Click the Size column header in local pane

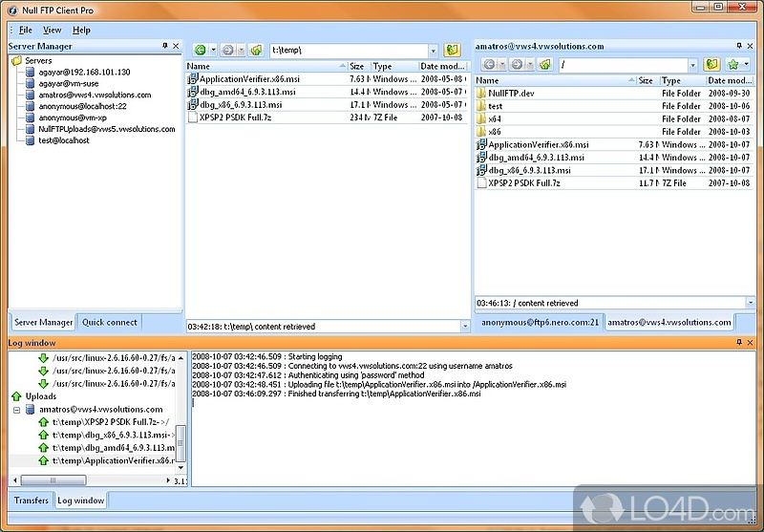tap(358, 67)
